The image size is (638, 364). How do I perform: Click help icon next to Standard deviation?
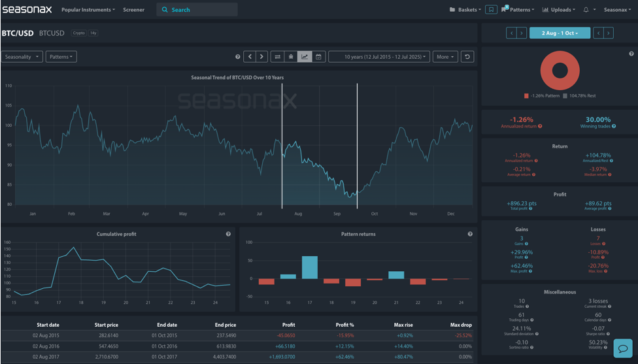point(537,334)
